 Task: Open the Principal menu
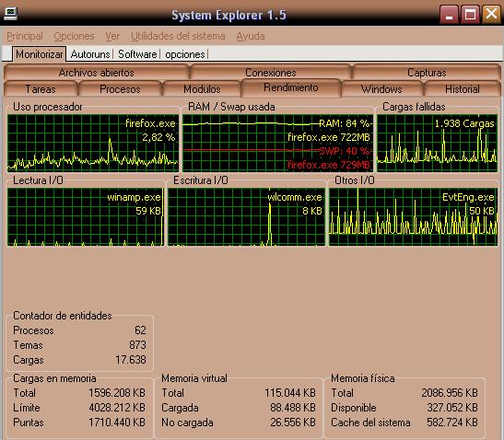tap(25, 36)
